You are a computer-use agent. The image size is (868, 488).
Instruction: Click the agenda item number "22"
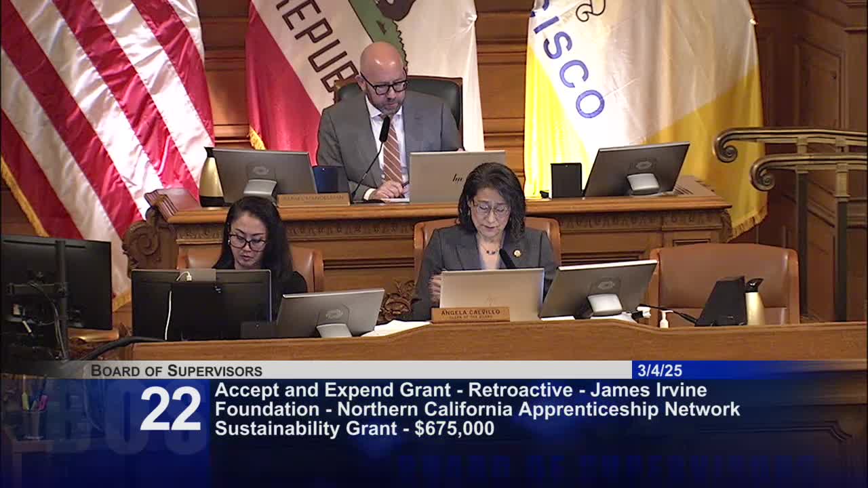(171, 409)
